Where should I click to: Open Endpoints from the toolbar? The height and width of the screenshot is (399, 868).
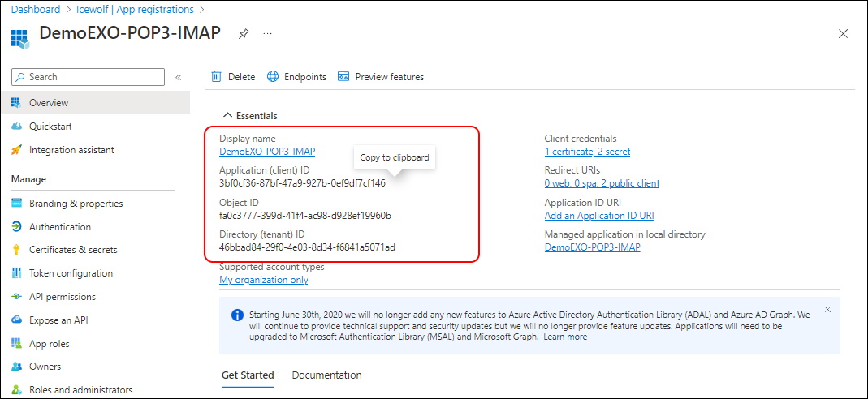pyautogui.click(x=296, y=77)
